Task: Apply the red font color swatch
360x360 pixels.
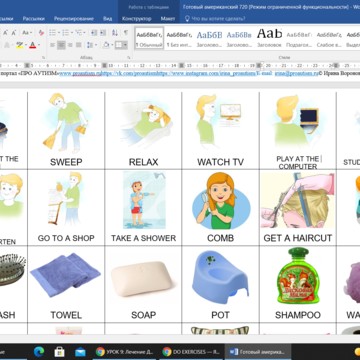Action: tap(33, 45)
